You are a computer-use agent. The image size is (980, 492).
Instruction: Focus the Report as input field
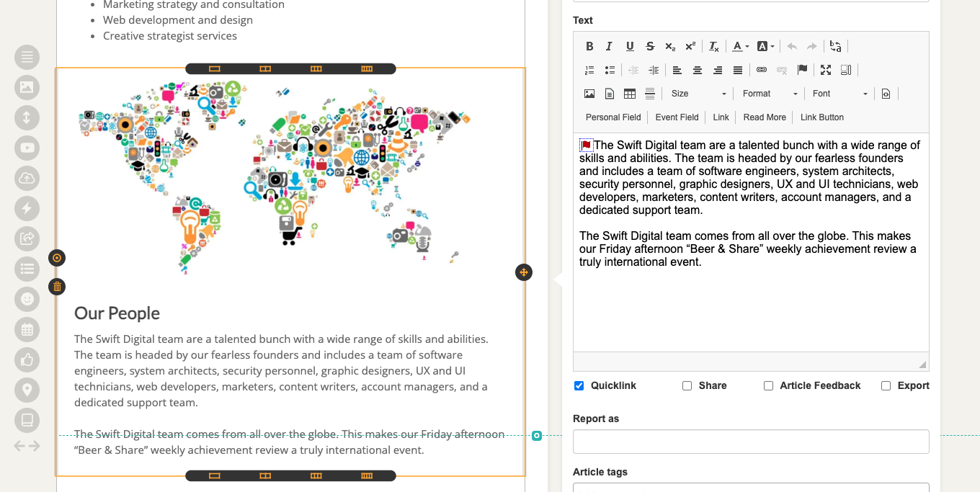point(751,442)
